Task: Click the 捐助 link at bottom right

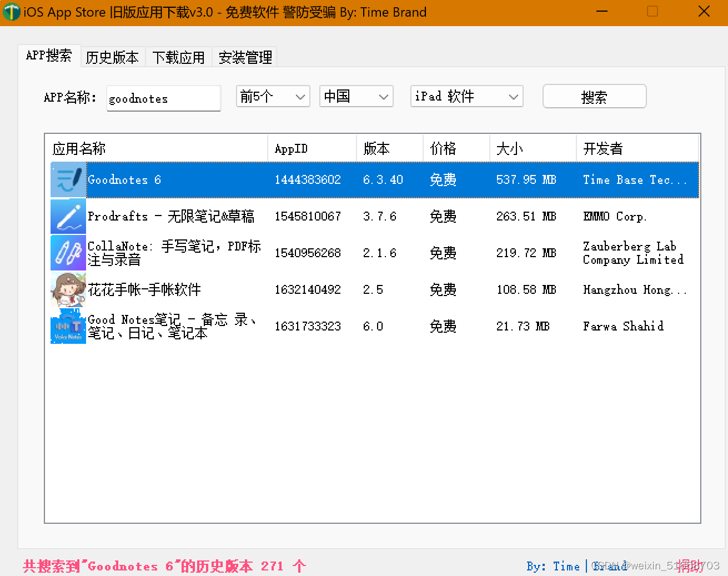Action: point(691,566)
